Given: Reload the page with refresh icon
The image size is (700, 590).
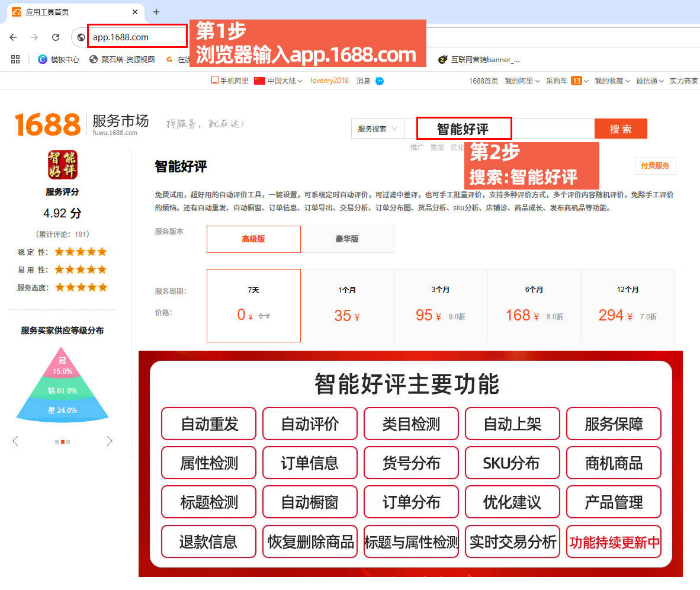Looking at the screenshot, I should (56, 37).
